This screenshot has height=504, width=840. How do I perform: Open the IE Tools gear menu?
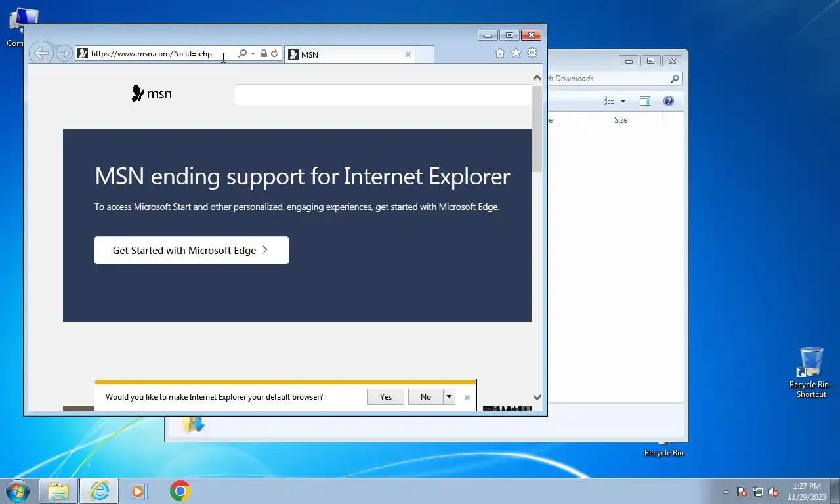[532, 53]
